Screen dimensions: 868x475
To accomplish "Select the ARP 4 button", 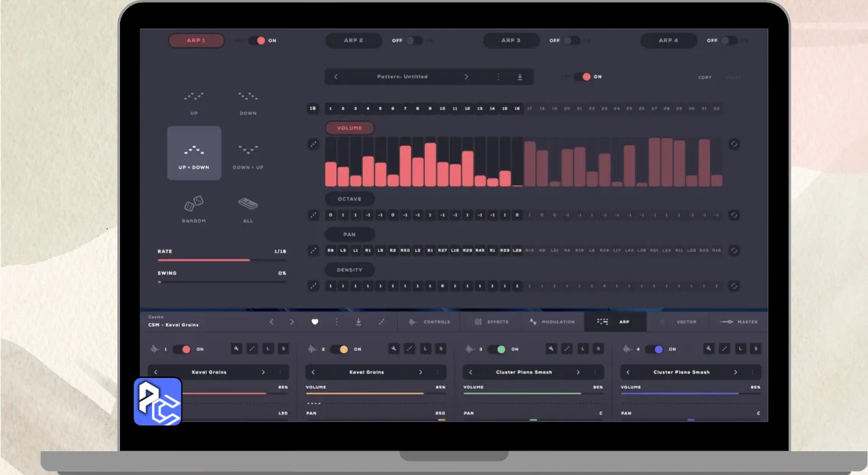I will coord(668,41).
